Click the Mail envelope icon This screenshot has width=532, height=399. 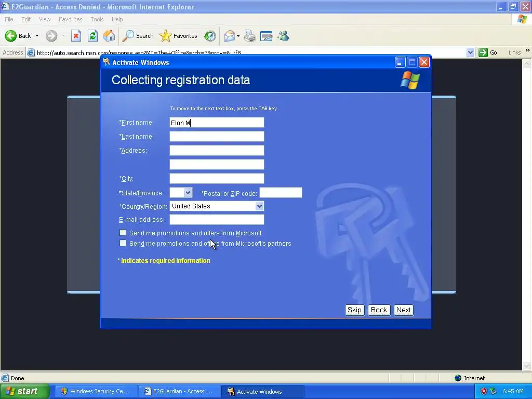pos(230,36)
